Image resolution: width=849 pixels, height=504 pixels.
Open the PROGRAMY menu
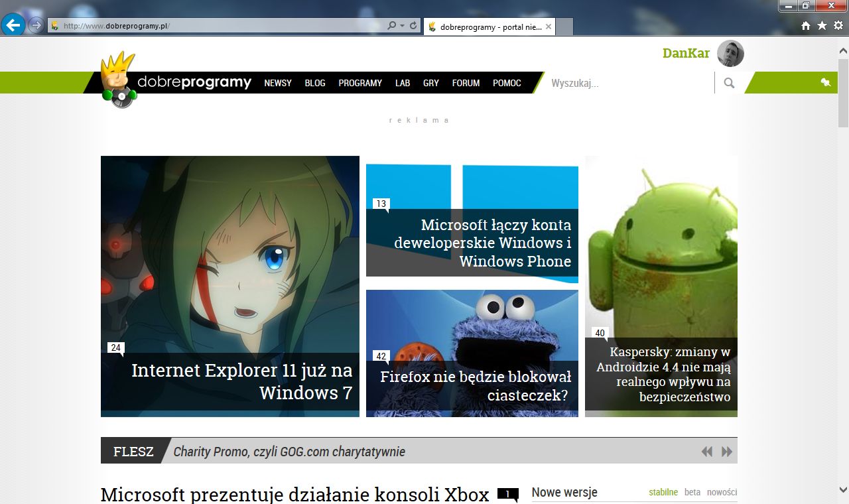click(360, 83)
